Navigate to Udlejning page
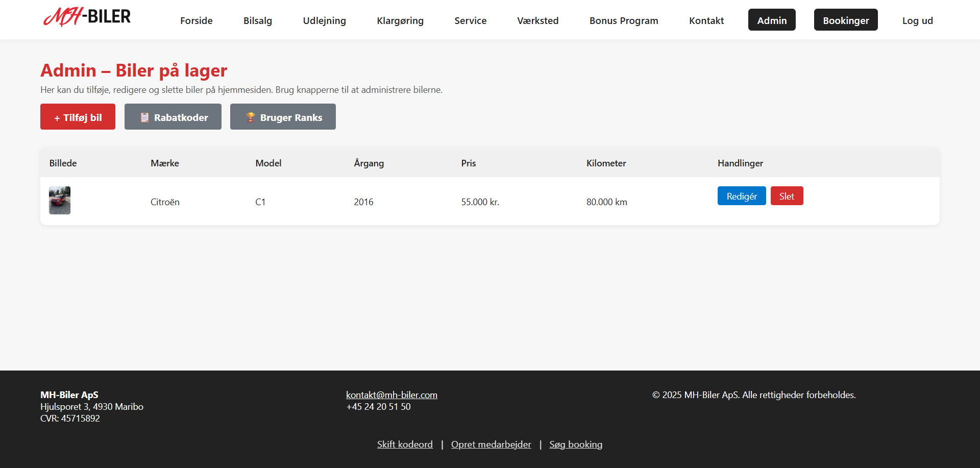The height and width of the screenshot is (468, 980). tap(324, 20)
